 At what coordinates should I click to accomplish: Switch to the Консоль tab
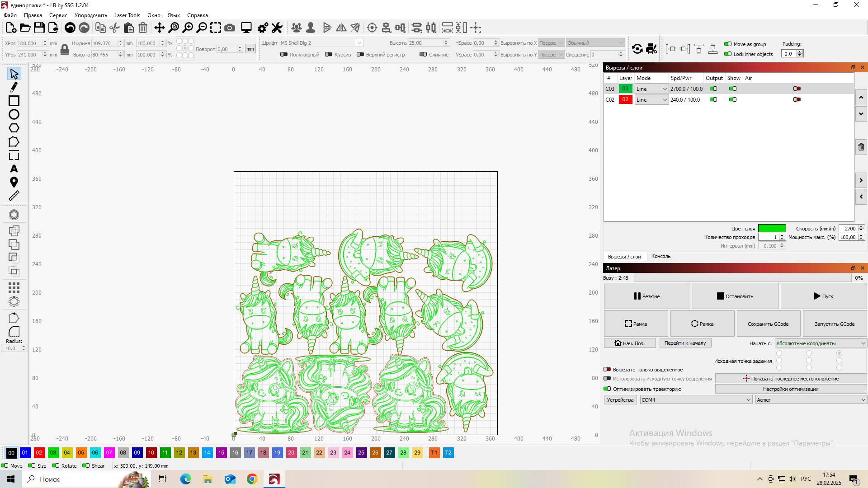click(x=660, y=256)
